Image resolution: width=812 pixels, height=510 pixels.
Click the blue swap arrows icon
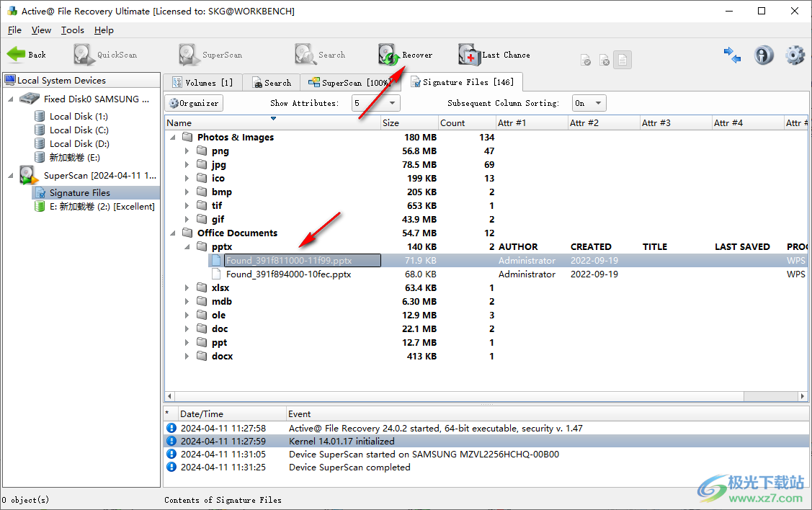(733, 55)
